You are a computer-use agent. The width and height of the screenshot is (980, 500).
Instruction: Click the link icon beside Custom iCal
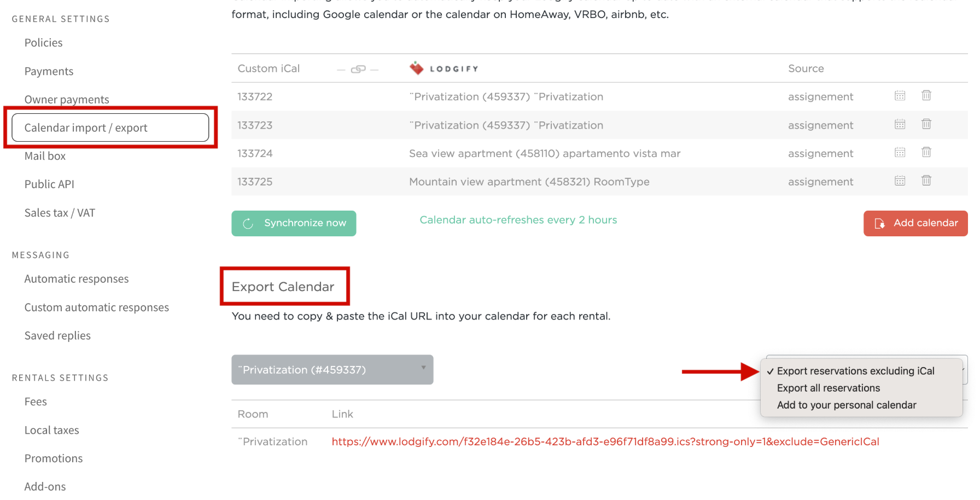(358, 69)
